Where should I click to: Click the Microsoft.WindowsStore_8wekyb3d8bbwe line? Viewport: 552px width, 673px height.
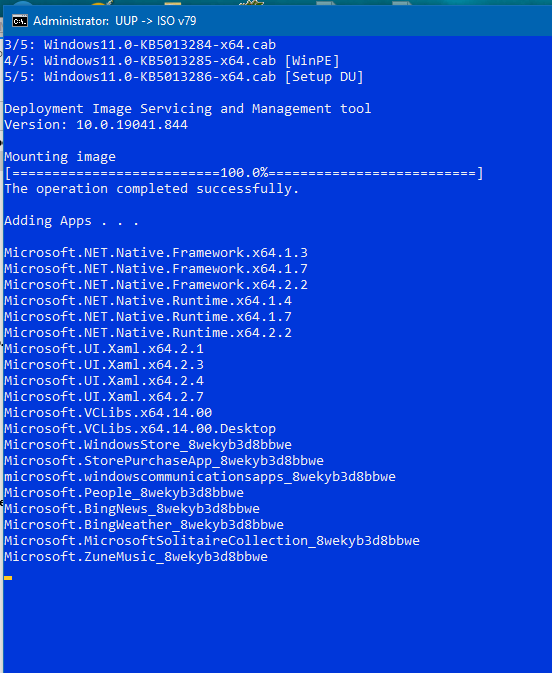point(148,445)
